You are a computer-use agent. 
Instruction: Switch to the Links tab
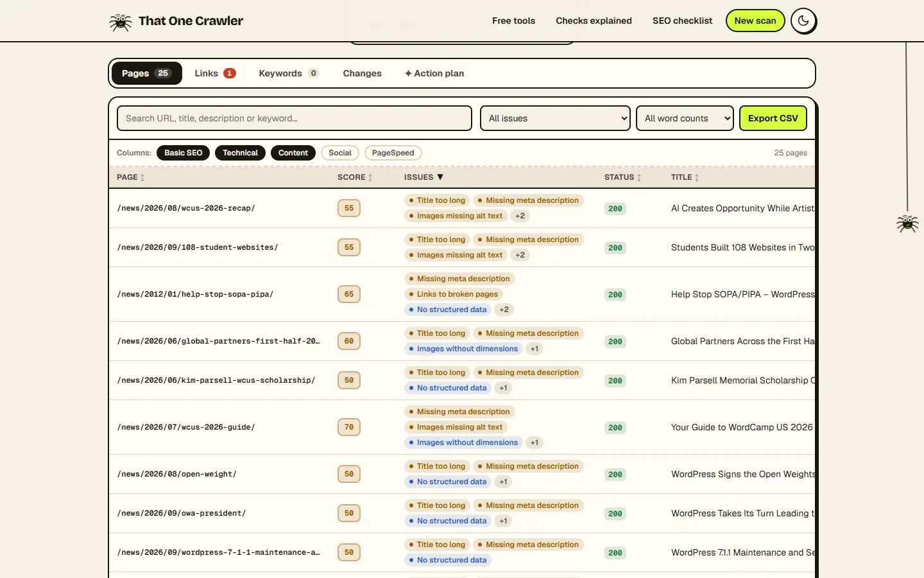[x=215, y=73]
